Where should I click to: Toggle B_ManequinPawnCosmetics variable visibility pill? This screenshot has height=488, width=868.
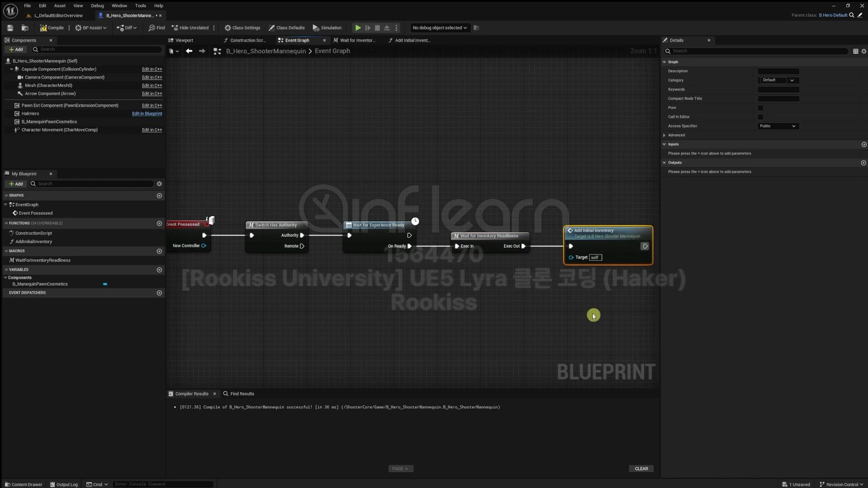tap(105, 284)
